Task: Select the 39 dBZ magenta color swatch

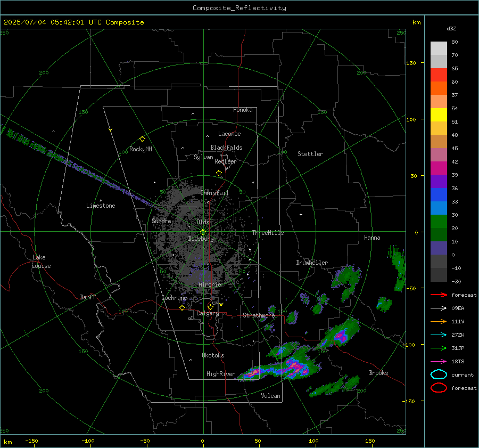Action: coord(439,168)
